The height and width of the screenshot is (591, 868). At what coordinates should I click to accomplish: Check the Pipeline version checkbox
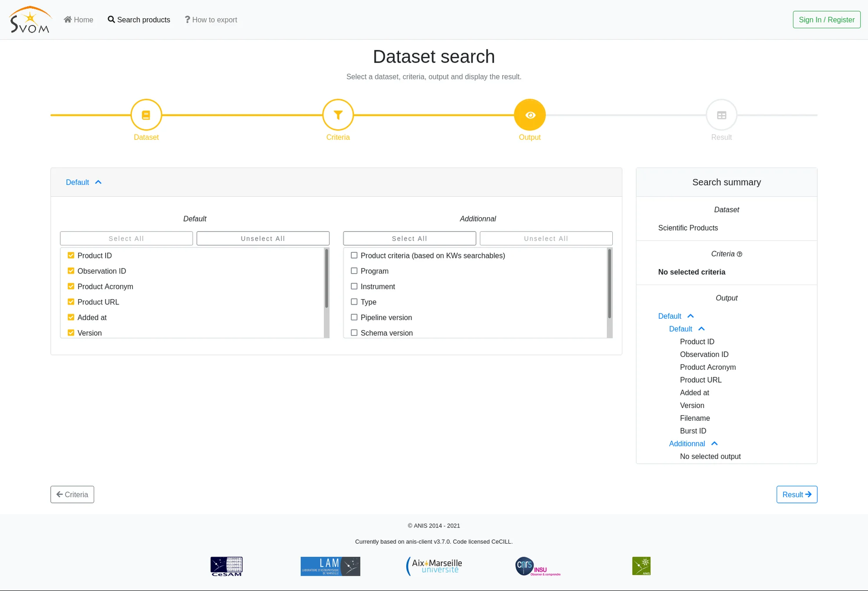(354, 317)
